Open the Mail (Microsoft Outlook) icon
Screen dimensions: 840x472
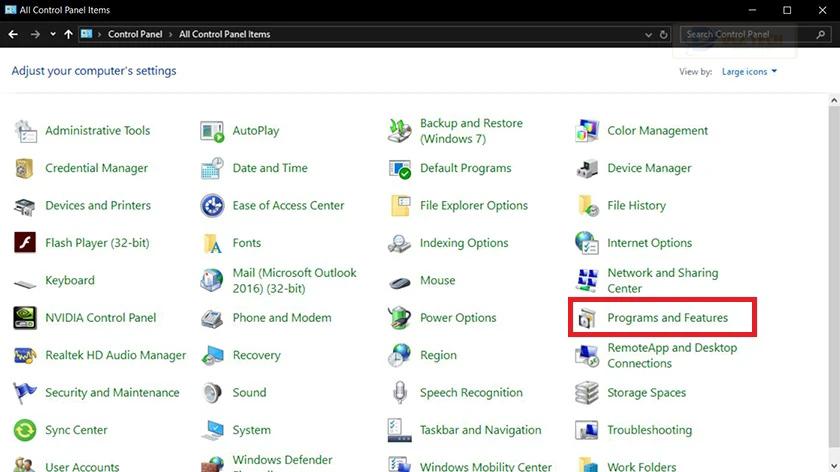(x=212, y=280)
